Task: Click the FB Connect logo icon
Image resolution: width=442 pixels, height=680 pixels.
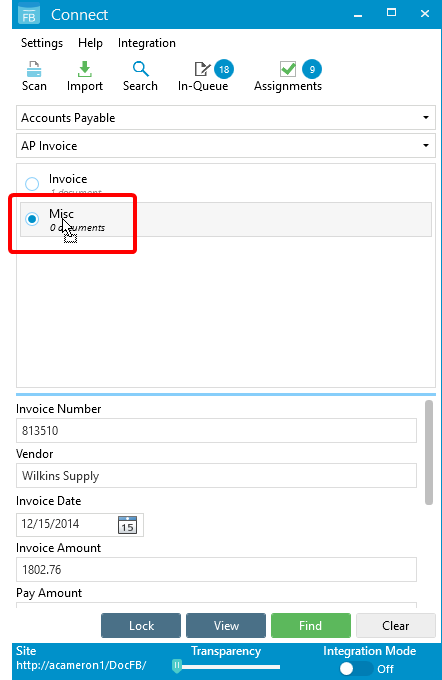Action: click(x=29, y=14)
